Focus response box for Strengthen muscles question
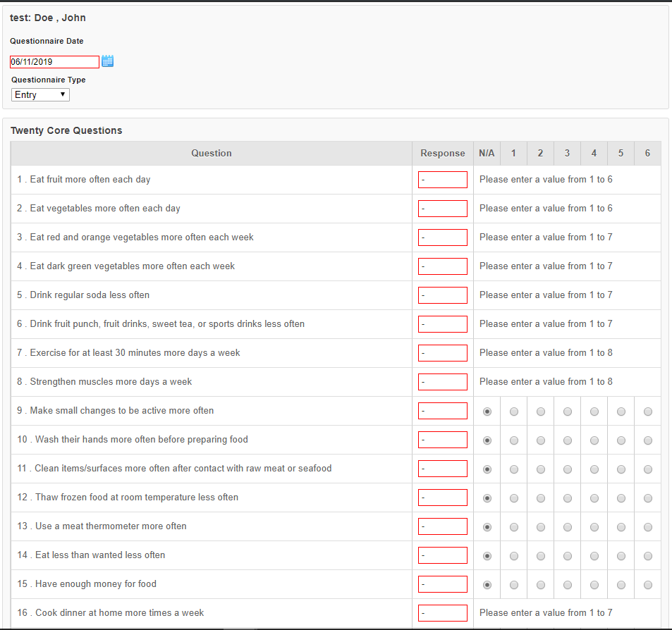 pyautogui.click(x=443, y=382)
